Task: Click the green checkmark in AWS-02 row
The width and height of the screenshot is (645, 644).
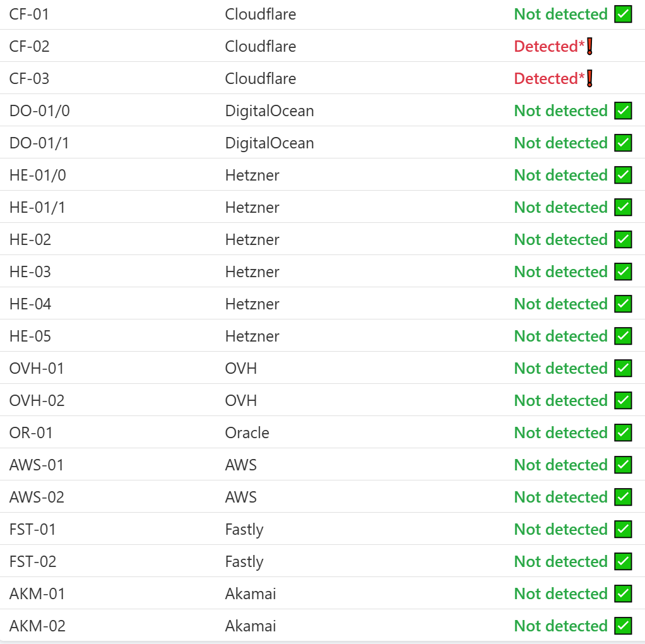Action: click(623, 498)
